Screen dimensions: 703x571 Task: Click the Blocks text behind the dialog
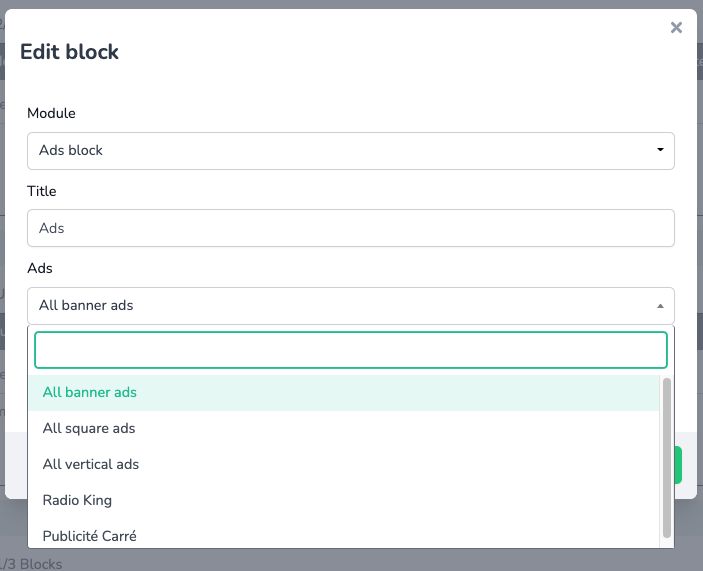(x=38, y=564)
